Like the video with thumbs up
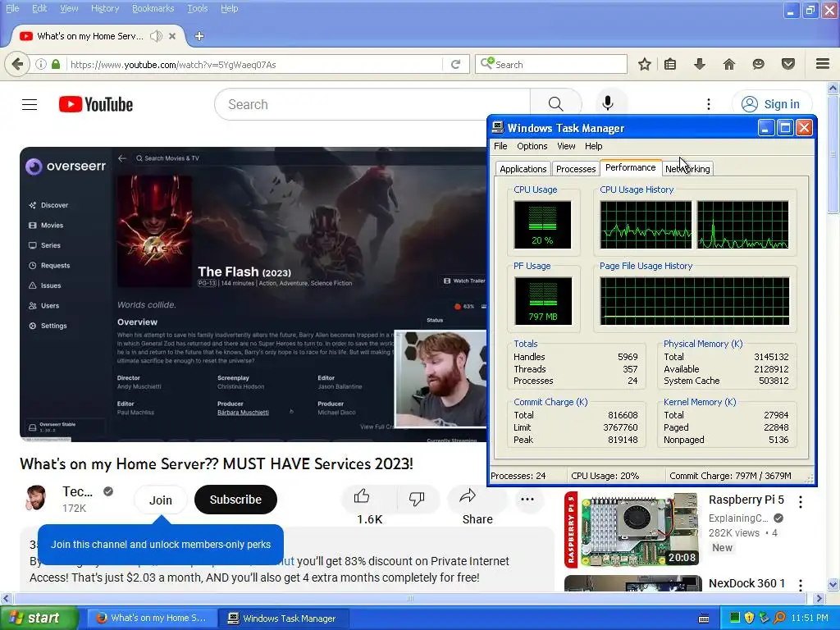Screen dimensions: 840x630 tap(362, 496)
